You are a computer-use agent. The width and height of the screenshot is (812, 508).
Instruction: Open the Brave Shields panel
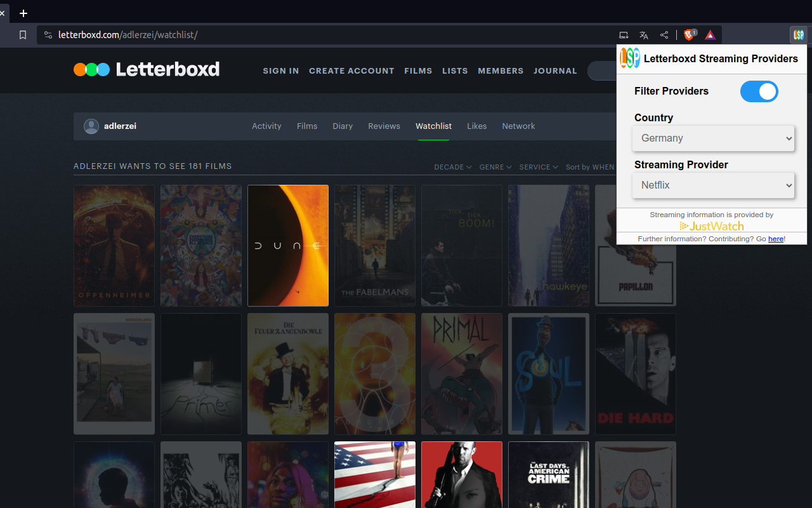[x=689, y=35]
